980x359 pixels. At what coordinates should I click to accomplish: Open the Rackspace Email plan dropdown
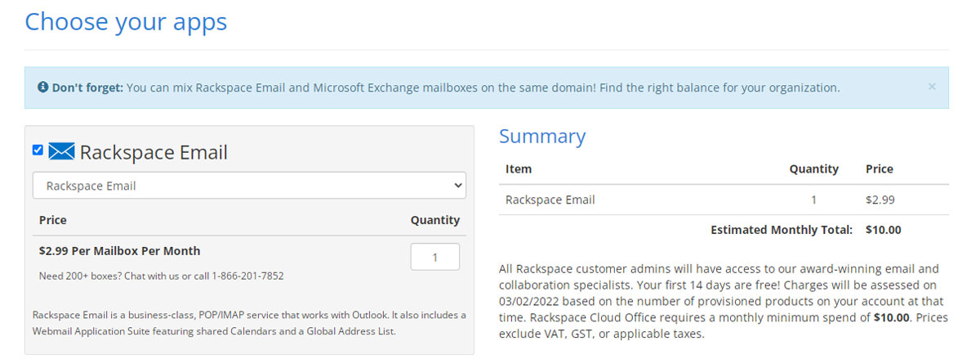[249, 186]
